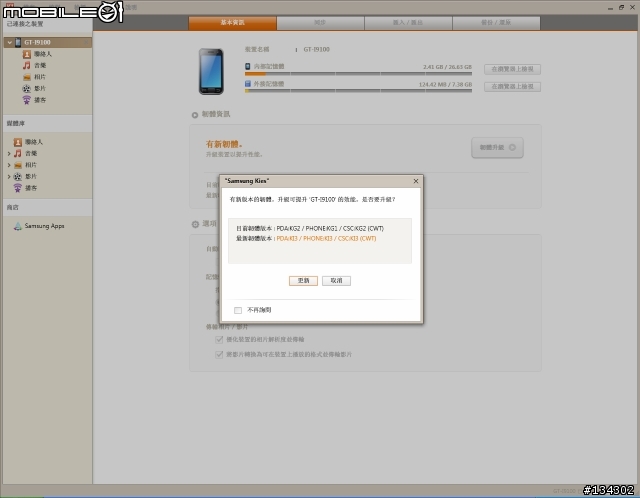Screen dimensions: 640x498
Task: Click the 內部記憶體 usage bar
Action: pos(358,74)
